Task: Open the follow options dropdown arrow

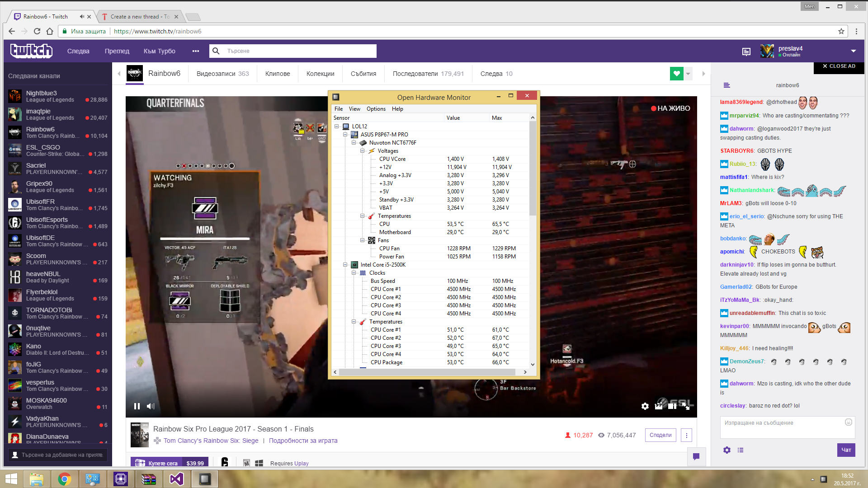Action: coord(688,73)
